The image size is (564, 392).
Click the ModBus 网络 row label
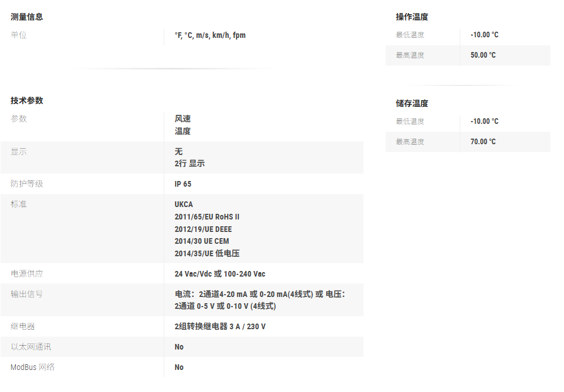pyautogui.click(x=32, y=367)
